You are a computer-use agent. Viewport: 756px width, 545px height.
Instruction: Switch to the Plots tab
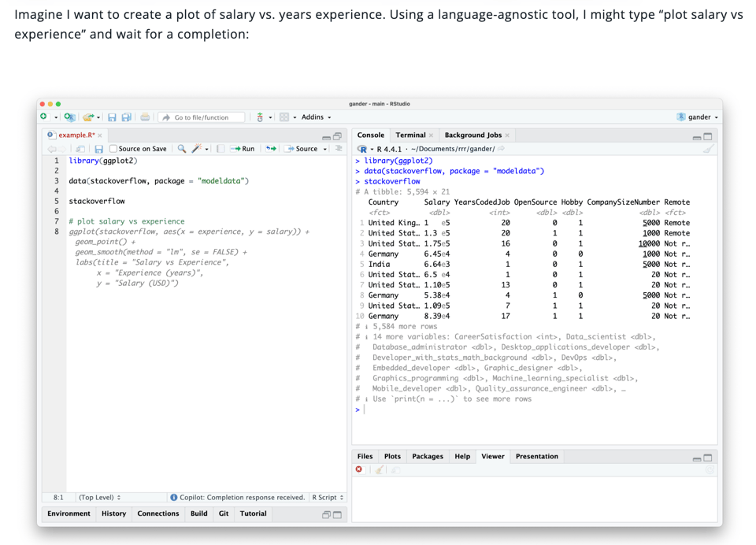[x=392, y=456]
